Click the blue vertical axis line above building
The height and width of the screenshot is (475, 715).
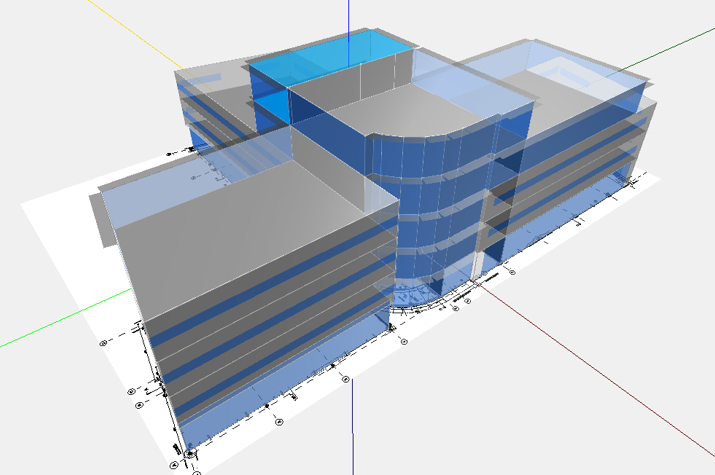[348, 15]
